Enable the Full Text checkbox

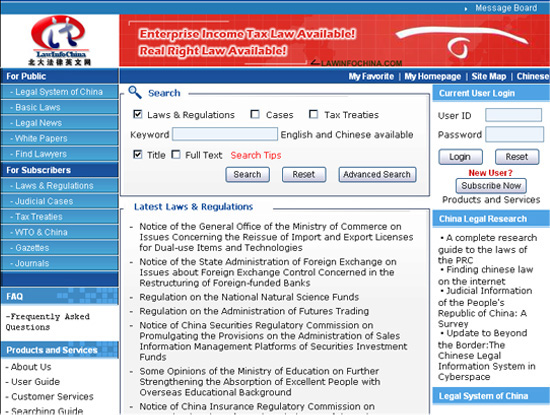[x=176, y=155]
